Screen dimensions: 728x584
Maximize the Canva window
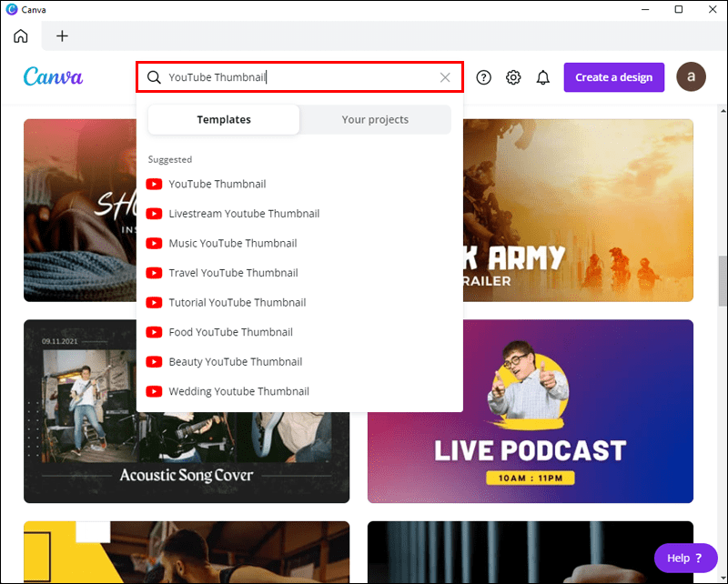[x=678, y=9]
